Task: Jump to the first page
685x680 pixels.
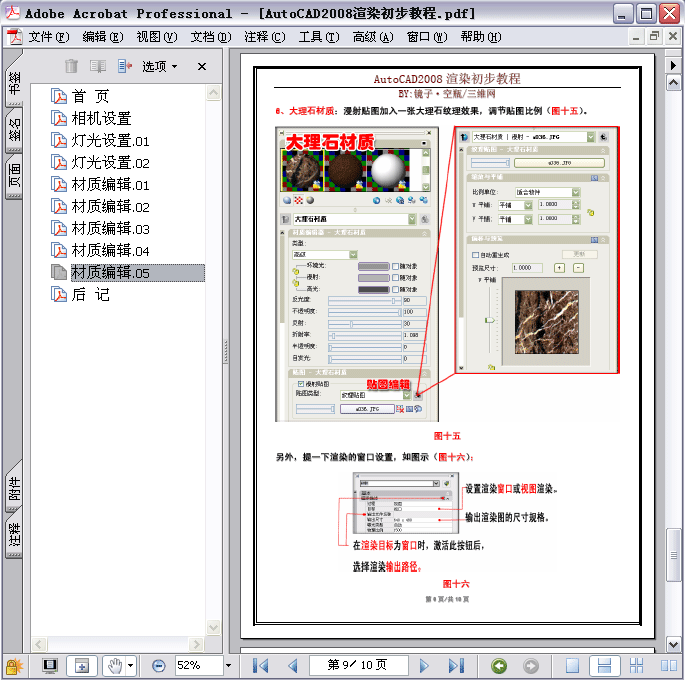Action: coord(261,666)
